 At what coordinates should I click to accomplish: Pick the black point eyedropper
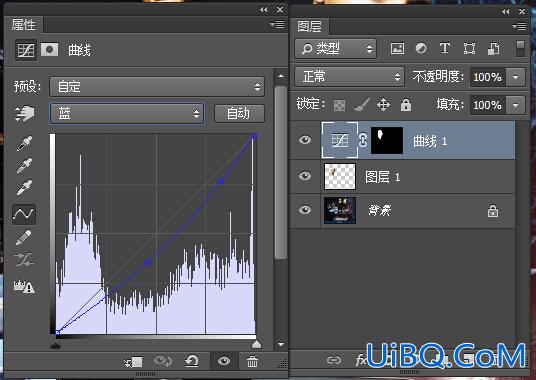coord(24,143)
